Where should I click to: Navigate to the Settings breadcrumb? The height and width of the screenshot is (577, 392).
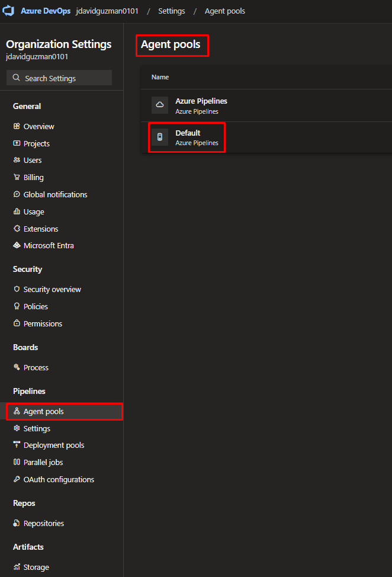pos(171,11)
